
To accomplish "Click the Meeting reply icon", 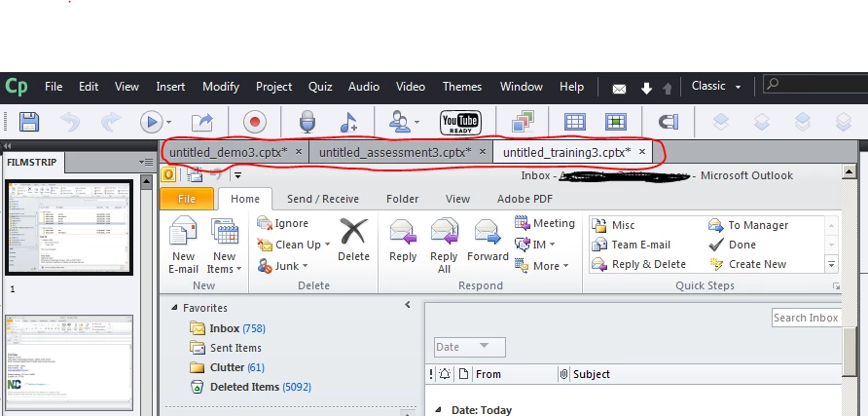I will (522, 223).
